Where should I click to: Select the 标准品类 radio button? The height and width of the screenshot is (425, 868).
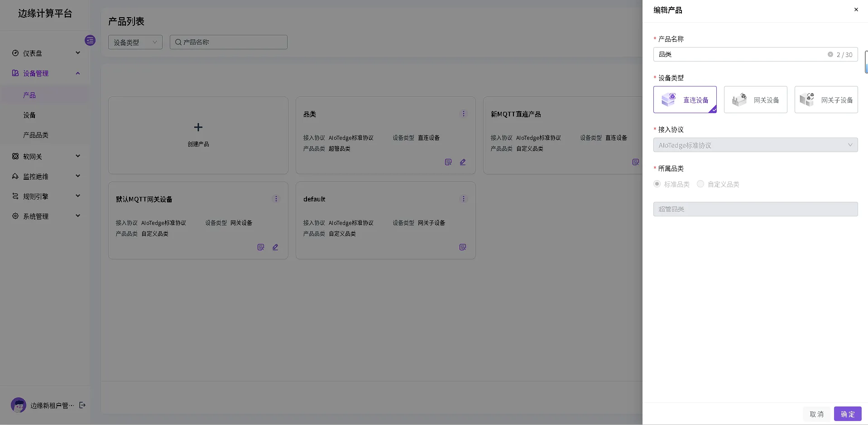coord(657,184)
